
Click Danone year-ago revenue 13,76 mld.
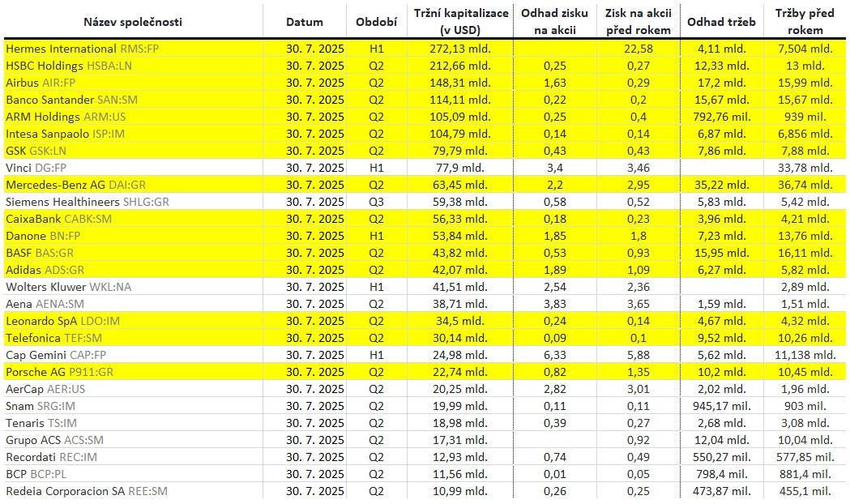(x=805, y=236)
